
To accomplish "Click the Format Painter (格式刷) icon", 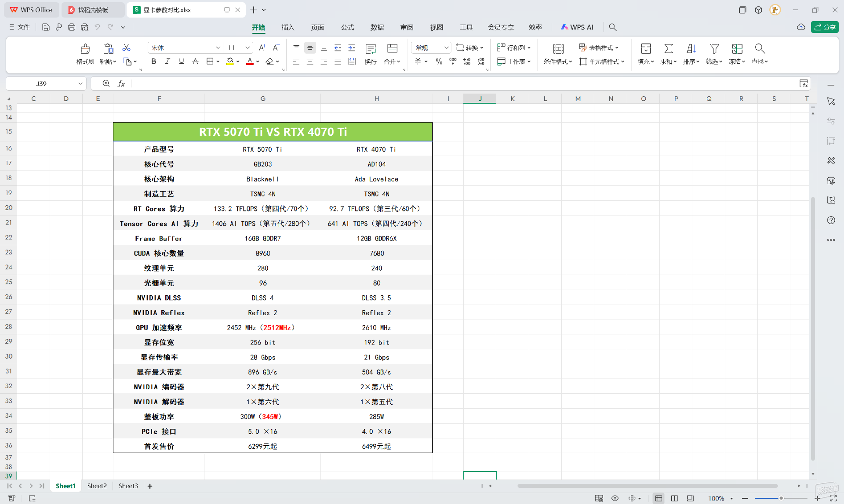I will coord(85,48).
